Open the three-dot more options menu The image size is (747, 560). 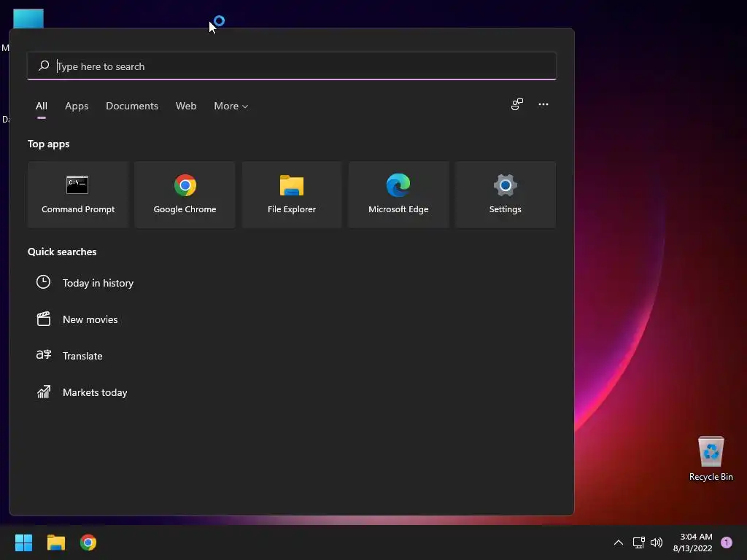pyautogui.click(x=543, y=104)
